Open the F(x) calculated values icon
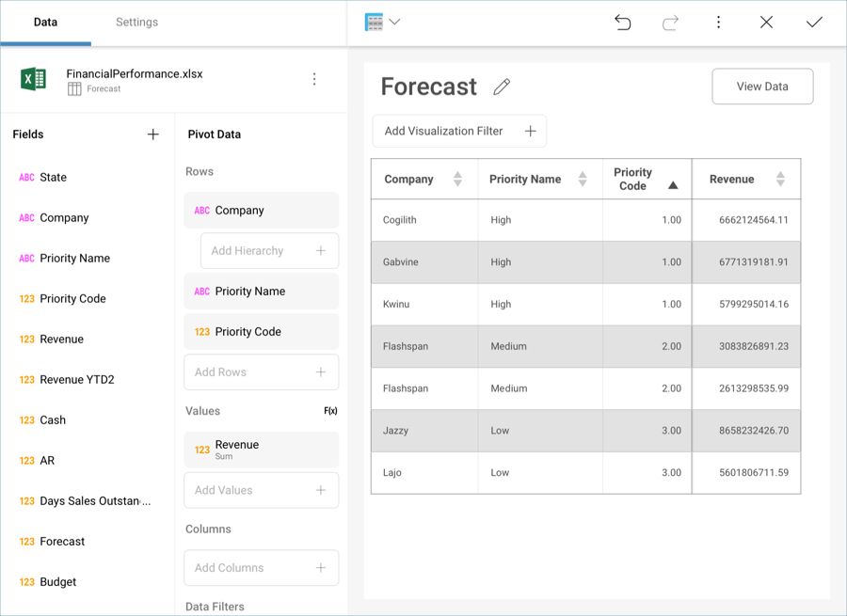The height and width of the screenshot is (616, 847). 330,411
